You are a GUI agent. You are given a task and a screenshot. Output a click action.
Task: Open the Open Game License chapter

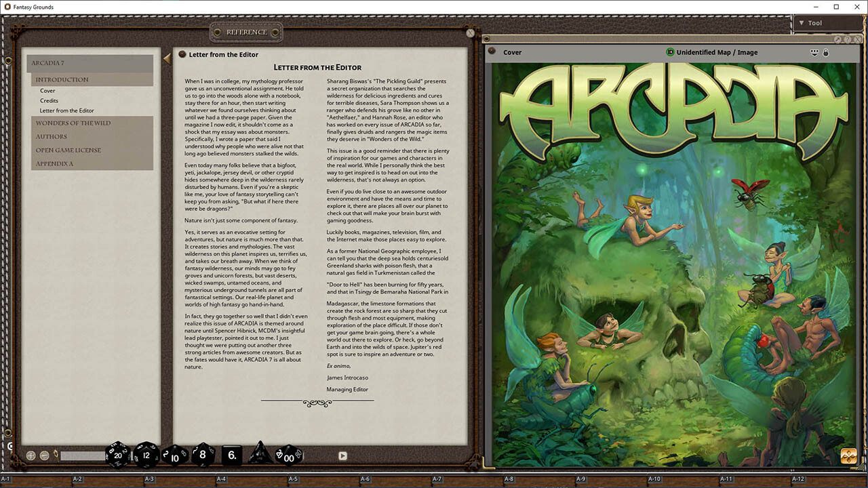pos(68,150)
